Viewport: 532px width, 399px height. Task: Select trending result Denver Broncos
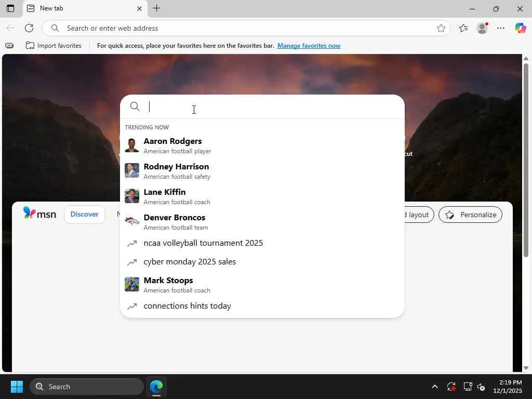[262, 222]
